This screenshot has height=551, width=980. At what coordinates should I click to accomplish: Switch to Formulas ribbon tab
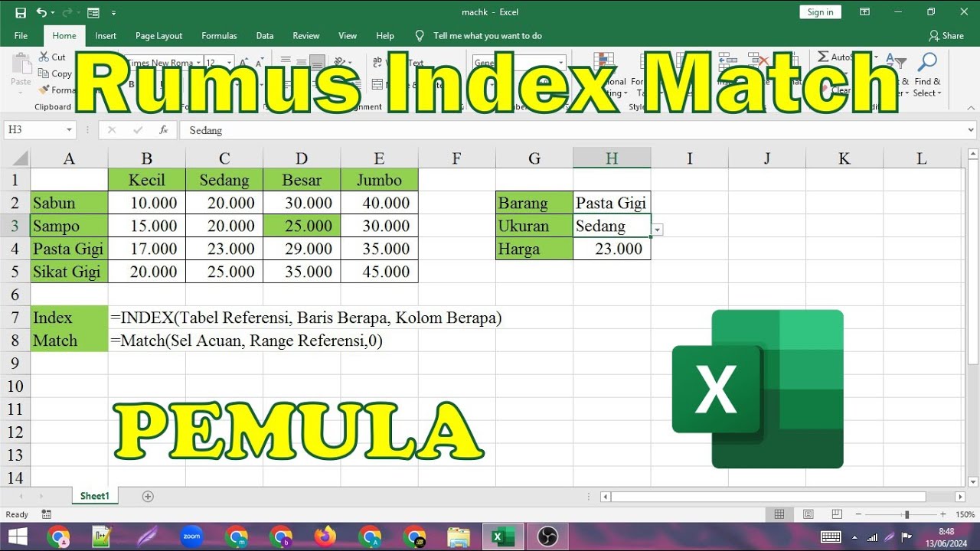point(219,36)
